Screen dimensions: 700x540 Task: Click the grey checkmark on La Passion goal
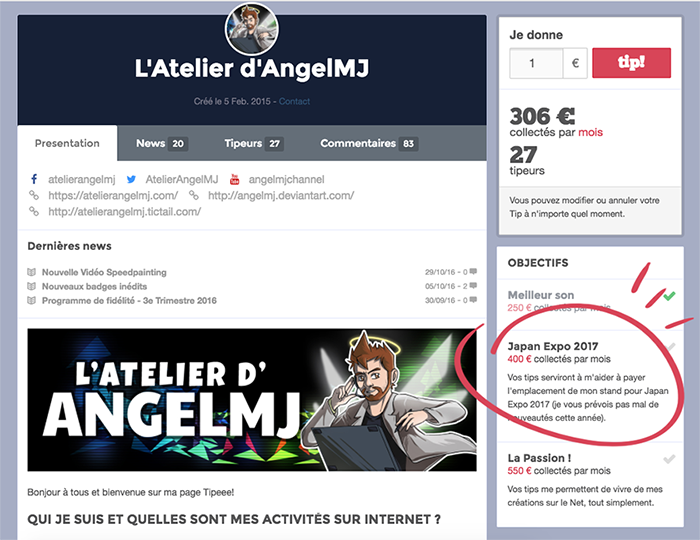click(669, 459)
